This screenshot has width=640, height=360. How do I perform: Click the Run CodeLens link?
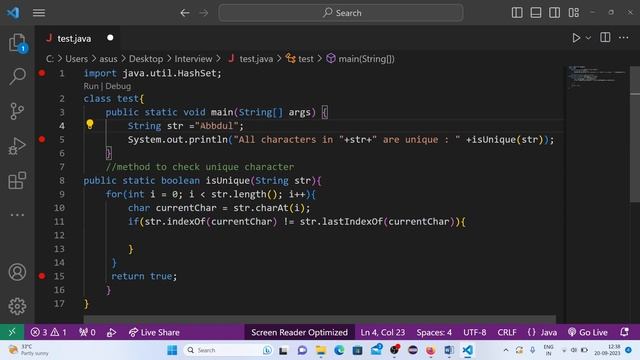point(91,86)
